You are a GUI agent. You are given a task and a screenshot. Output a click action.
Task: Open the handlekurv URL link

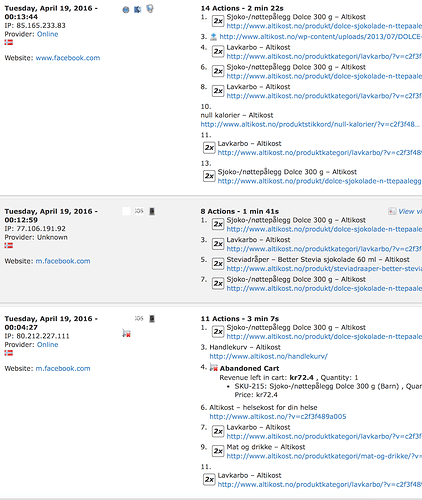click(x=268, y=356)
